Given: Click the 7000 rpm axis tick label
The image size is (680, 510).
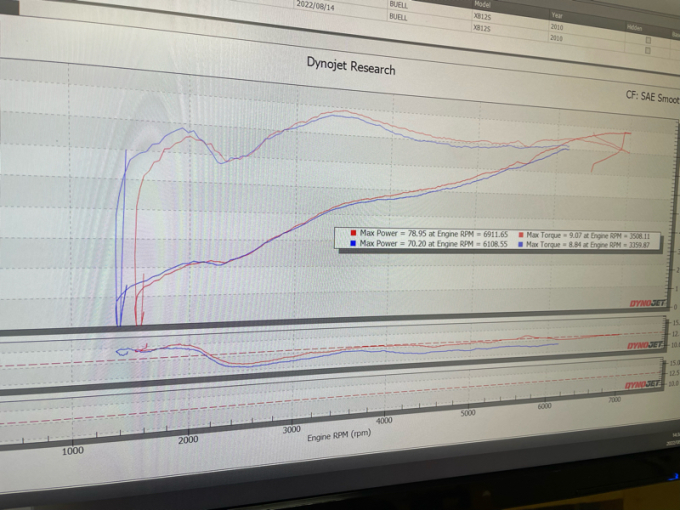Looking at the screenshot, I should [615, 399].
